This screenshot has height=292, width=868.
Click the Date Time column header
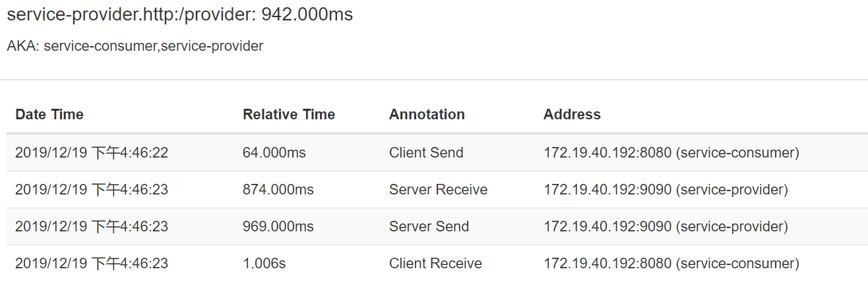tap(49, 114)
